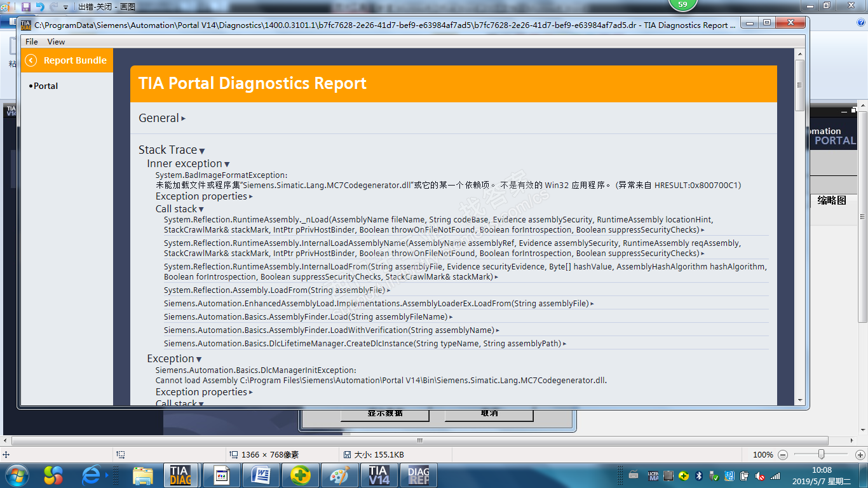This screenshot has width=868, height=488.
Task: Click the keyboard tray icon
Action: [x=634, y=475]
